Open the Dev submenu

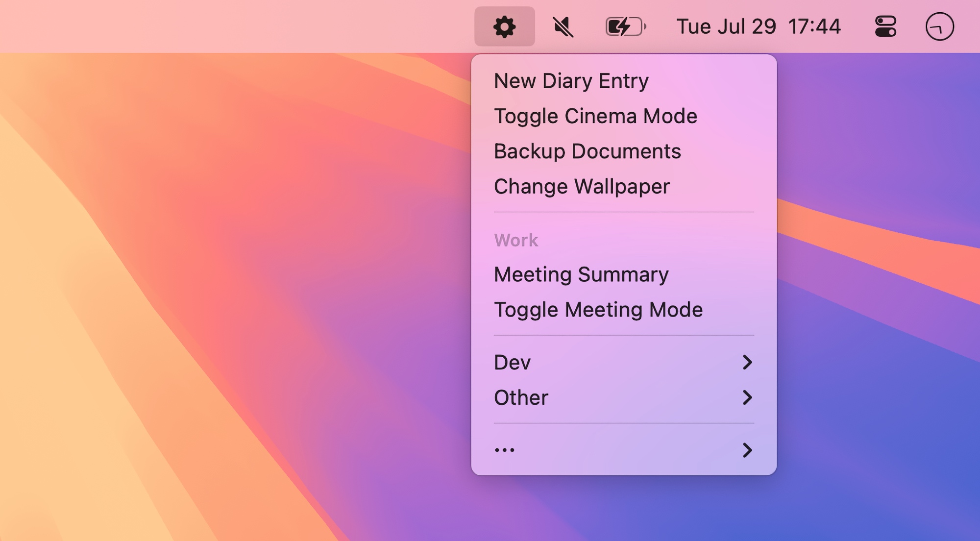[513, 363]
